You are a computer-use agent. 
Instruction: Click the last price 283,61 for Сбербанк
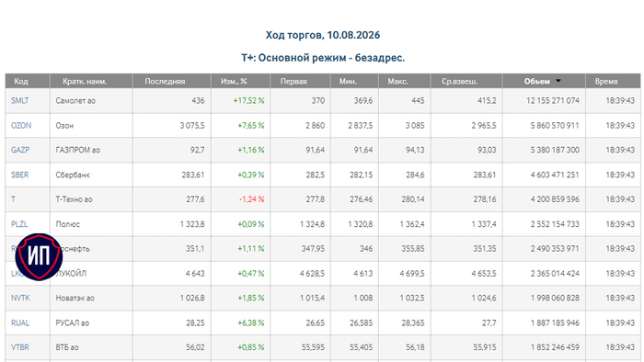point(193,175)
